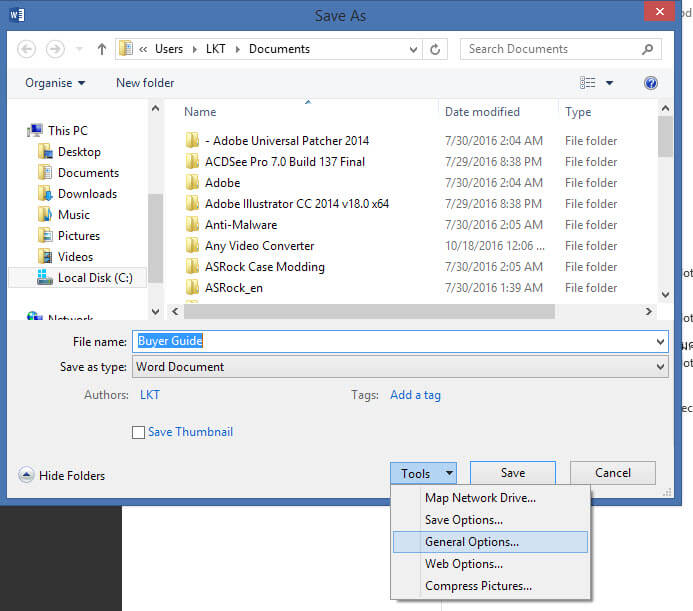Open the recent locations dropdown arrow
This screenshot has height=611, width=693.
[x=80, y=49]
